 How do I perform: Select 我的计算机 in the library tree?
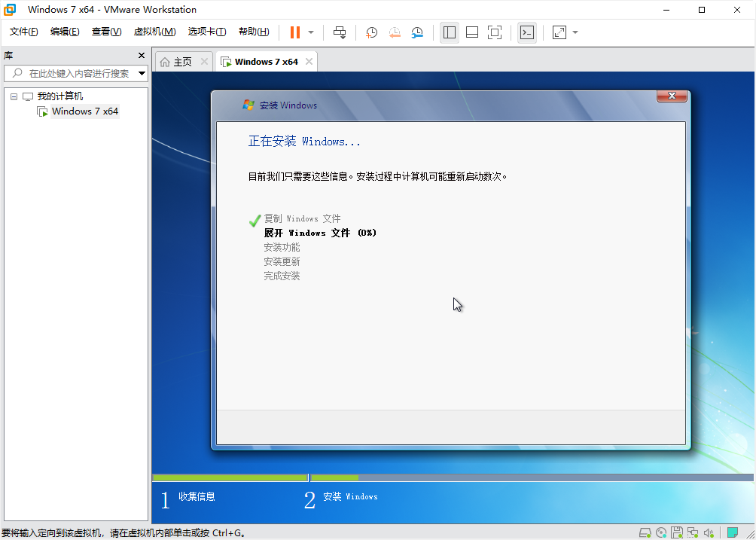coord(59,96)
